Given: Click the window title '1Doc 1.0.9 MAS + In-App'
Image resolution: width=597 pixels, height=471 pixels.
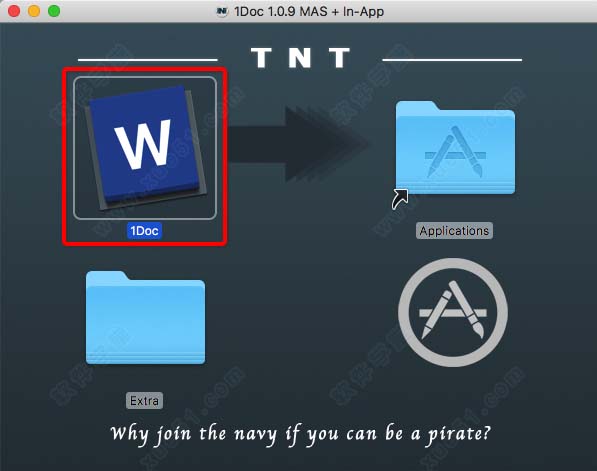Looking at the screenshot, I should pos(309,12).
